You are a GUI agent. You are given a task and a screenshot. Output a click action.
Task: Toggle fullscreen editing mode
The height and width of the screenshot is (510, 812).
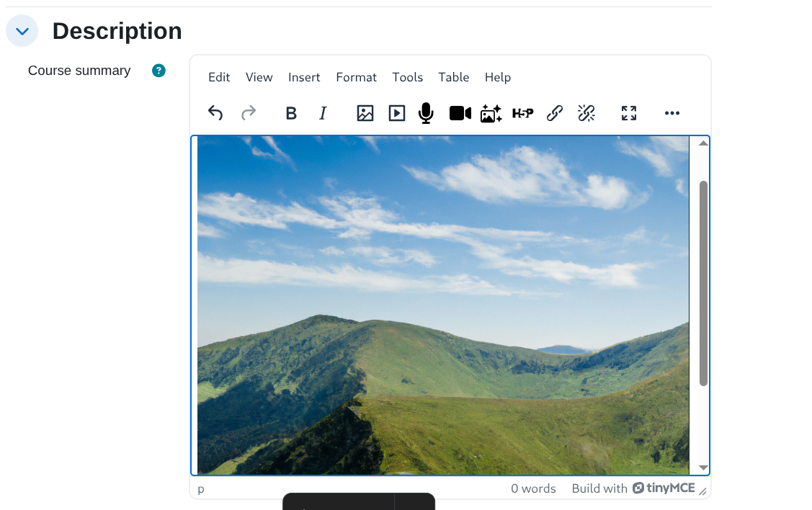[x=628, y=113]
